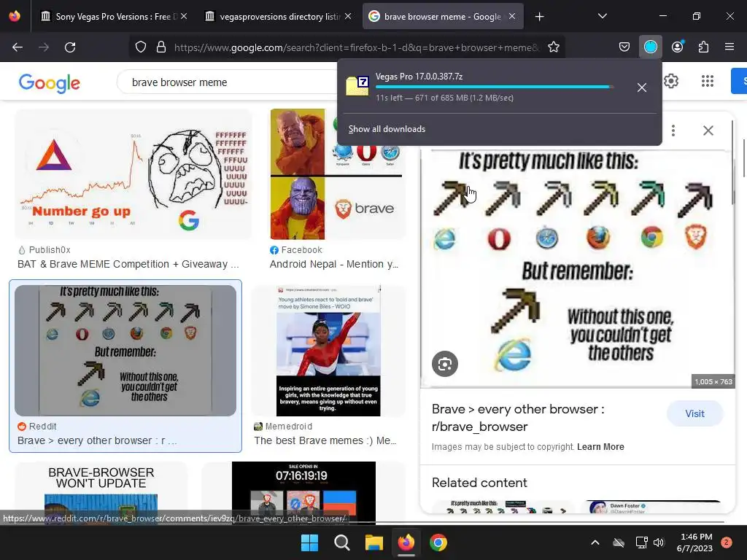
Task: Open the Windows Start menu
Action: coord(309,542)
